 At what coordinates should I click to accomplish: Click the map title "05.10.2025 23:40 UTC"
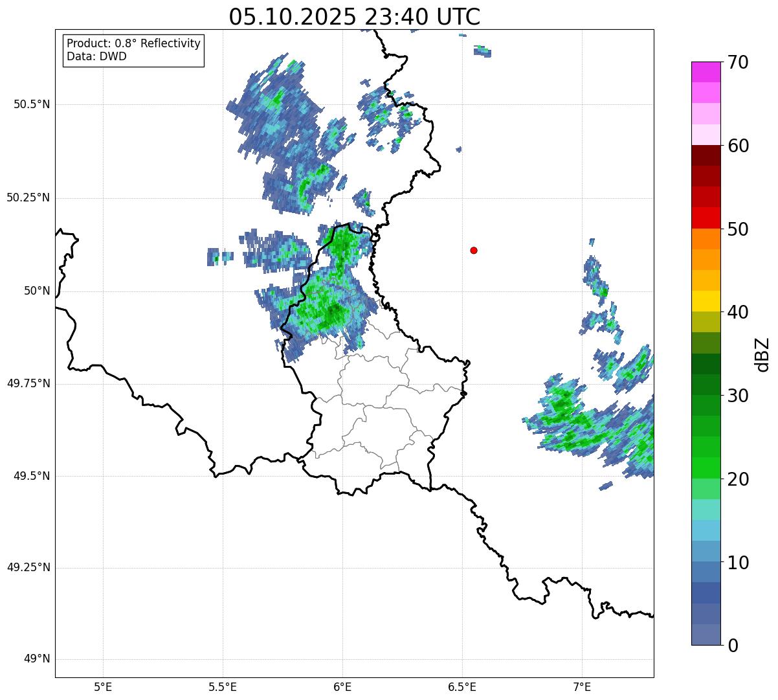355,17
